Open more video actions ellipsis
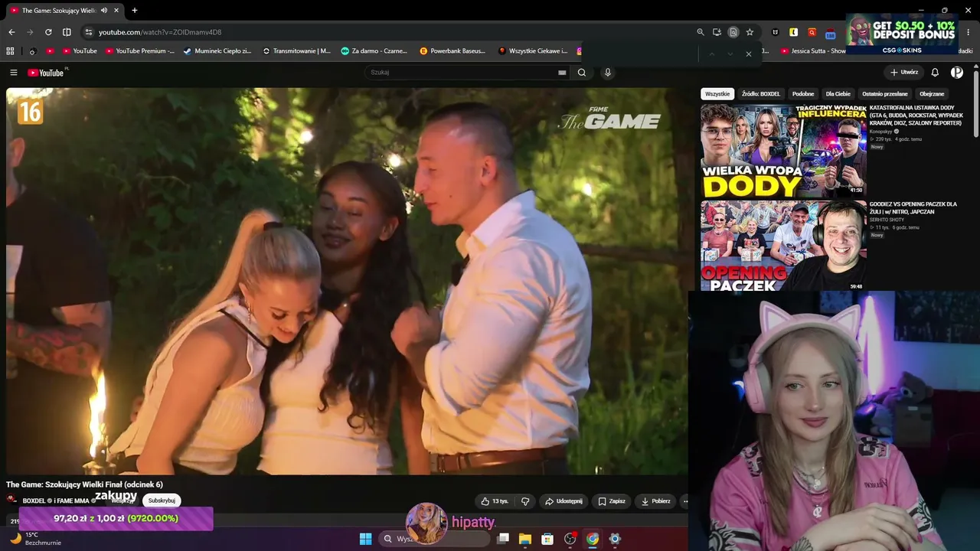The width and height of the screenshot is (980, 551). tap(684, 501)
